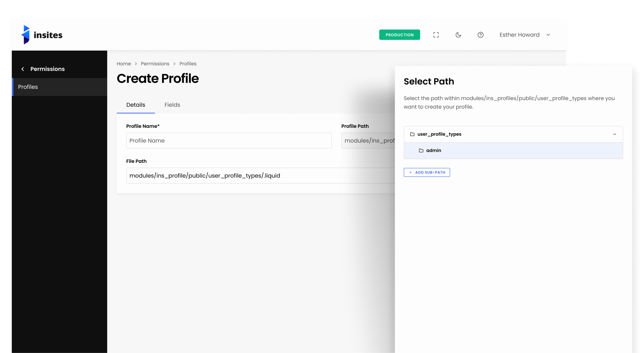Select the Details tab
Image resolution: width=644 pixels, height=353 pixels.
pyautogui.click(x=135, y=105)
